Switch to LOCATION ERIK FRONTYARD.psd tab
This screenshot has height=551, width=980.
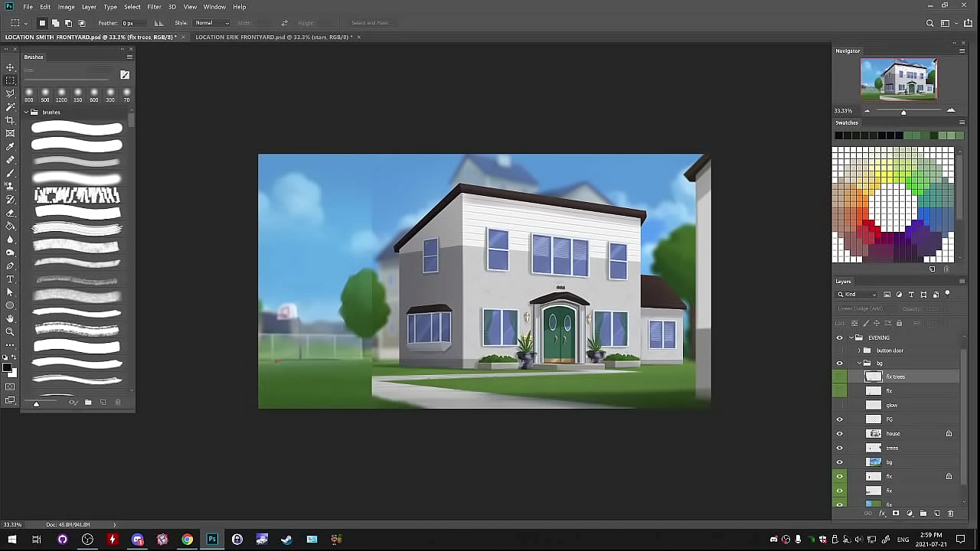click(272, 37)
